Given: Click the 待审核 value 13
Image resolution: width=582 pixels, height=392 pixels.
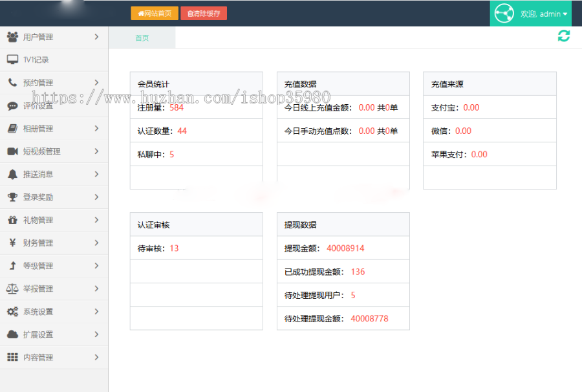Looking at the screenshot, I should (x=174, y=248).
